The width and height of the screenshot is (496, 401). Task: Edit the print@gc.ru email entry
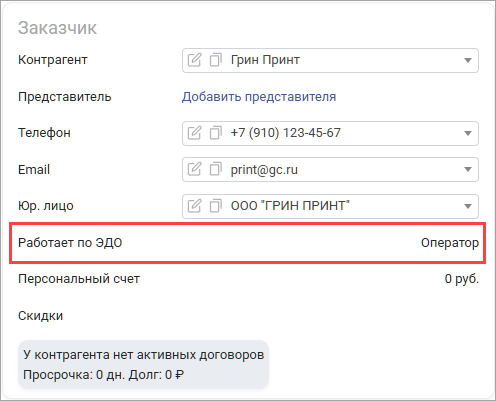[x=194, y=170]
